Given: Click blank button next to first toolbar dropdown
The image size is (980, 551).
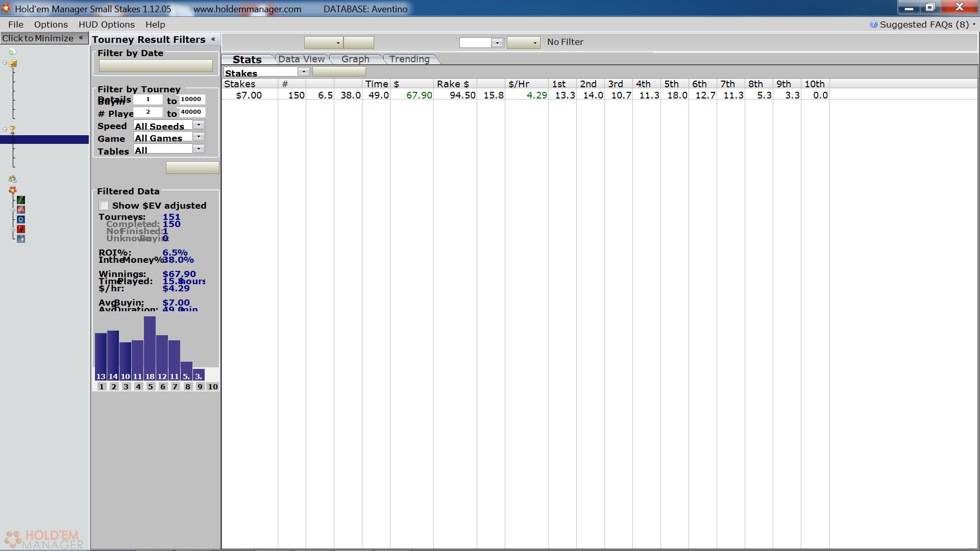Looking at the screenshot, I should (x=359, y=43).
